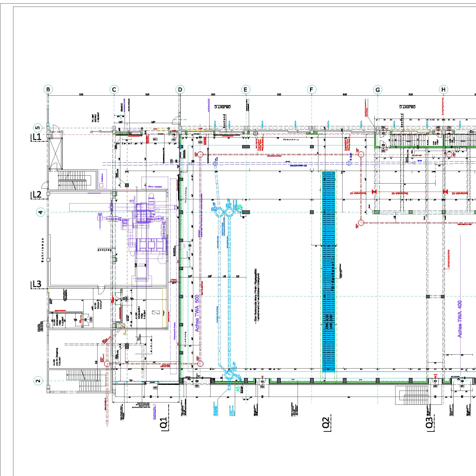The height and width of the screenshot is (476, 476).
Task: Select the grid axis marker C
Action: 114,90
